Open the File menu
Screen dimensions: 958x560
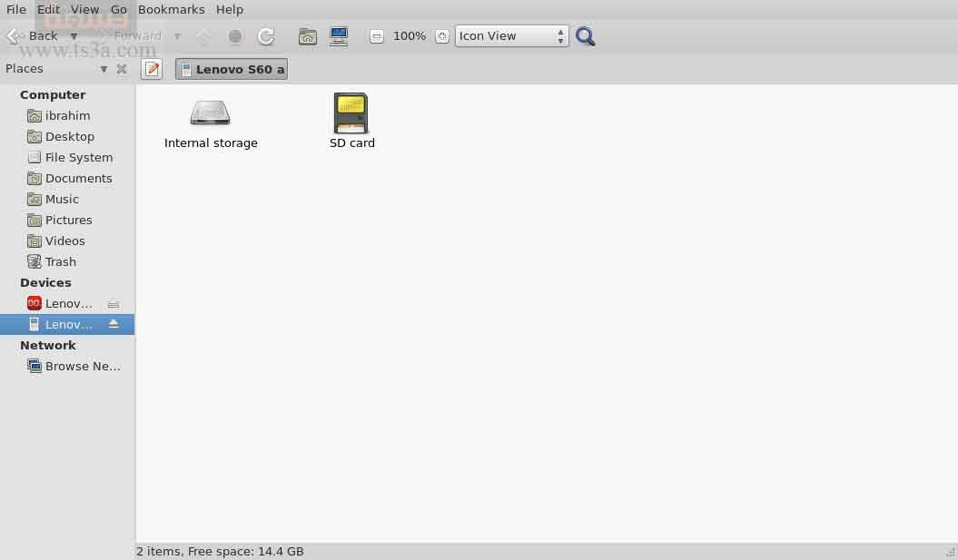[16, 9]
